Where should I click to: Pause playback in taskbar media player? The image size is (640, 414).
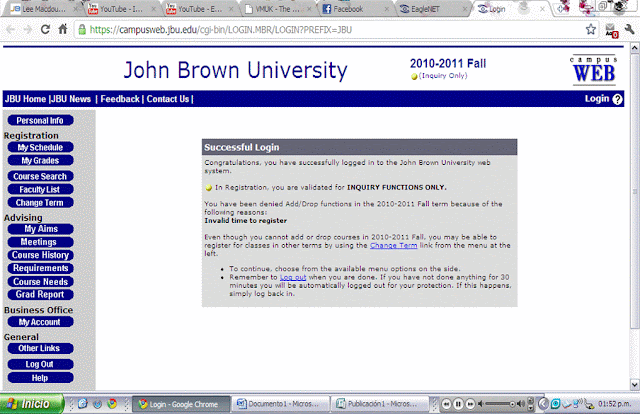pyautogui.click(x=458, y=404)
